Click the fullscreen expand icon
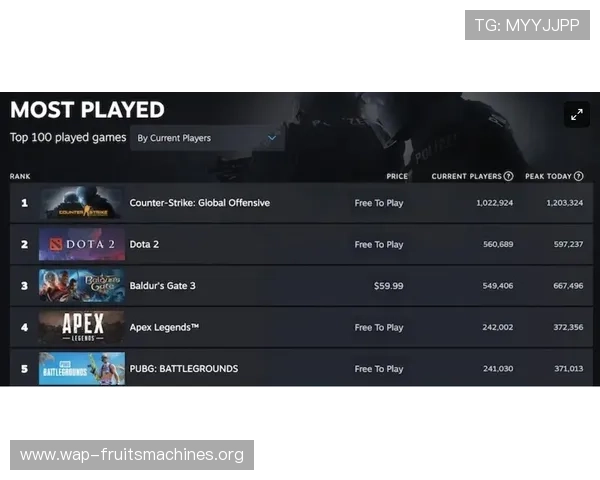Screen dimensions: 600x480 [x=576, y=115]
